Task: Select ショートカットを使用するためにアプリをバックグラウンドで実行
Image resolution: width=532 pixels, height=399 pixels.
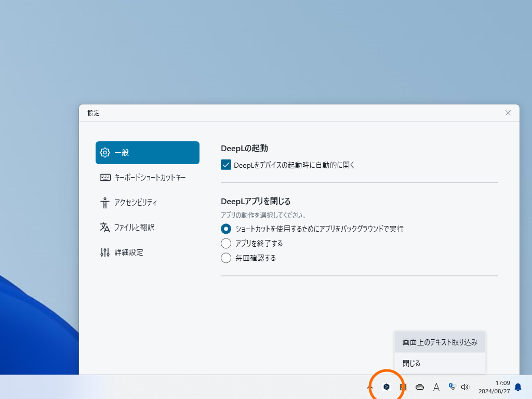Action: [x=226, y=229]
